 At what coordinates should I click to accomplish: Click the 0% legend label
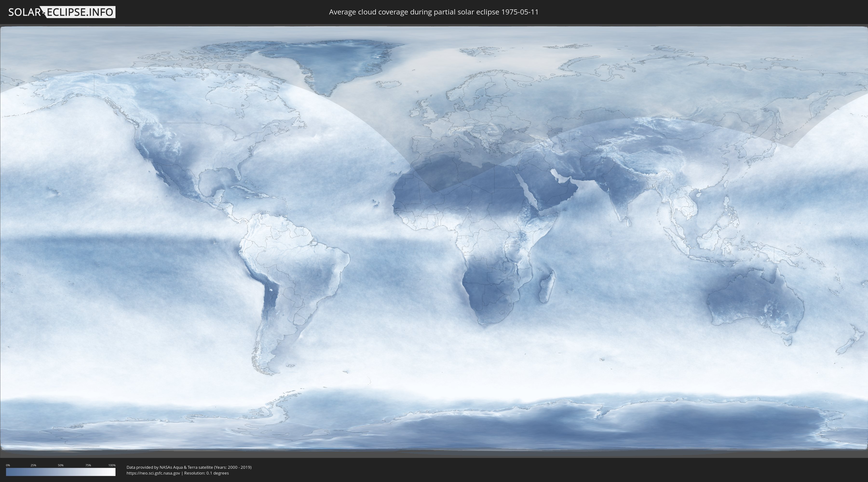[8, 465]
